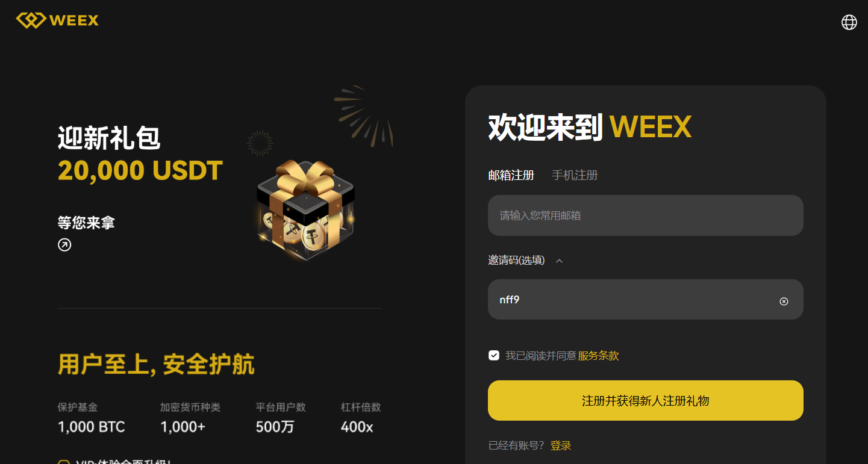Click the 邀请码(选填) label

coord(516,260)
